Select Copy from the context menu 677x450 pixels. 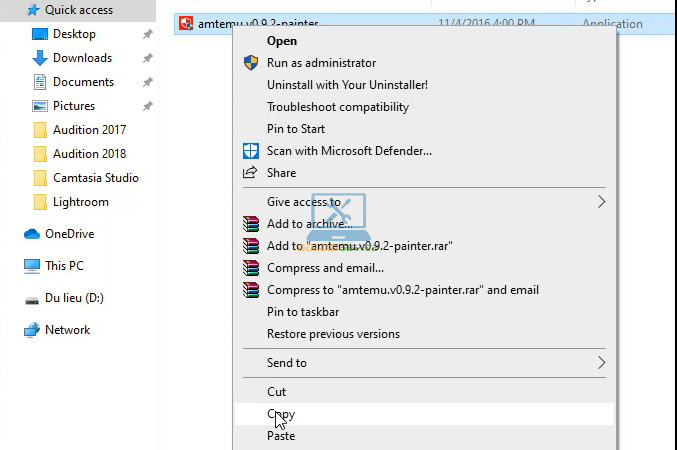pyautogui.click(x=281, y=414)
